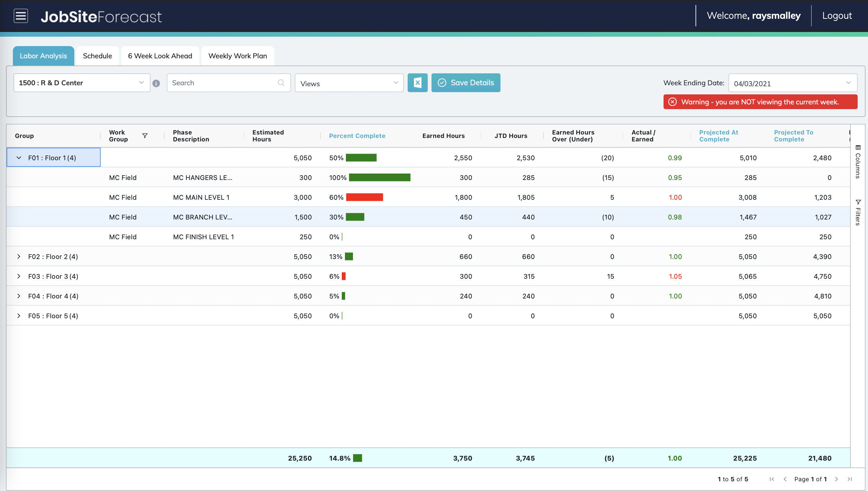Viewport: 868px width, 491px height.
Task: Click the search magnifier icon
Action: point(281,83)
